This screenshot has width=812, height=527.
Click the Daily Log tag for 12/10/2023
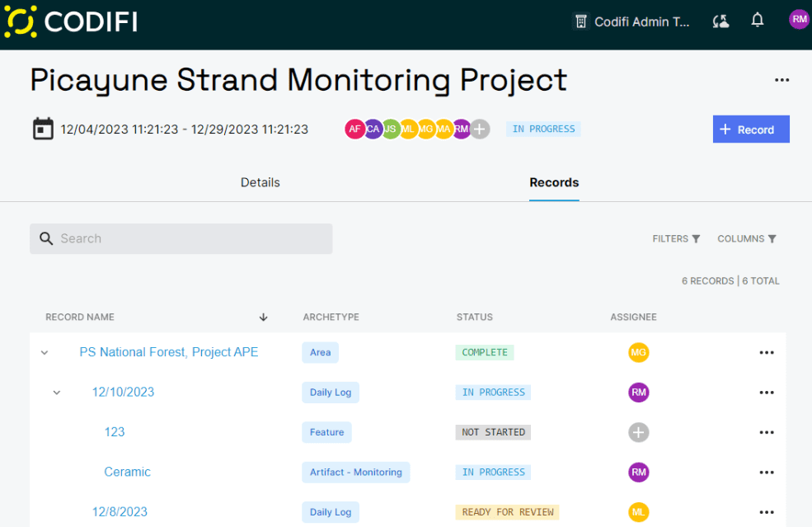click(331, 393)
